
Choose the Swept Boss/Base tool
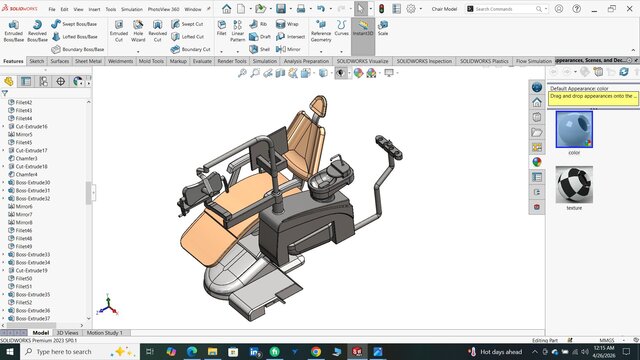coord(74,24)
